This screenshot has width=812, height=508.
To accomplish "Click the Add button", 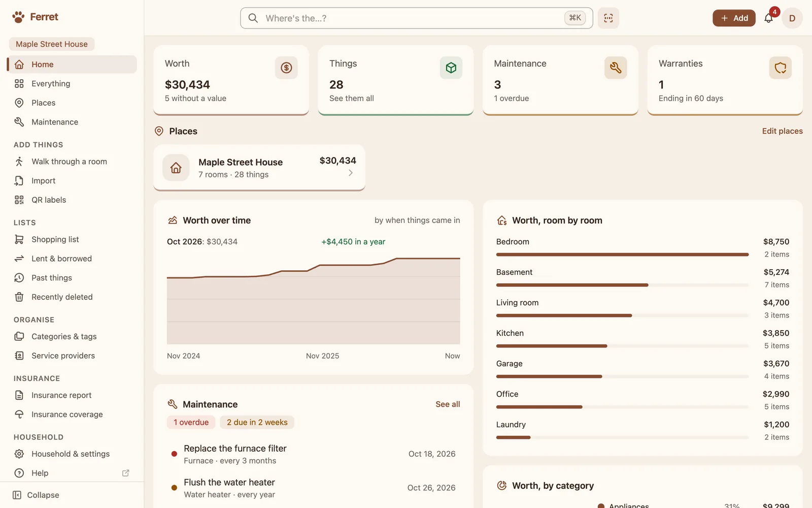I will [x=734, y=18].
